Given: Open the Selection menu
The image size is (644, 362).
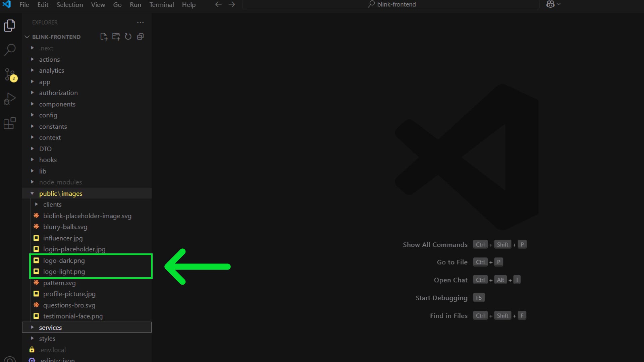Looking at the screenshot, I should point(69,5).
